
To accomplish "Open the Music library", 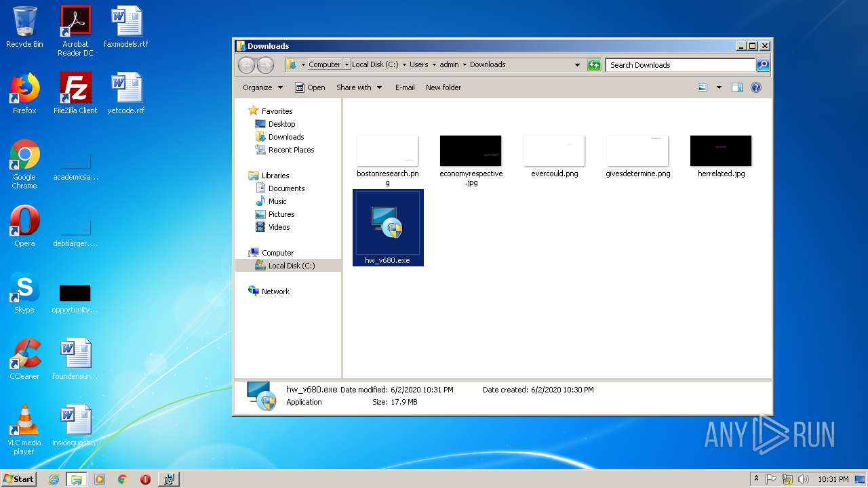I will 271,201.
